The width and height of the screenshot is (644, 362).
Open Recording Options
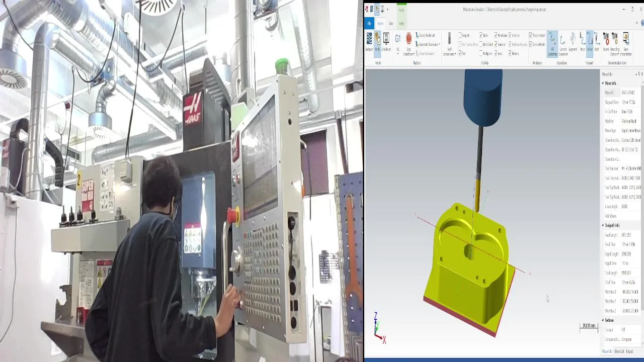(x=615, y=44)
